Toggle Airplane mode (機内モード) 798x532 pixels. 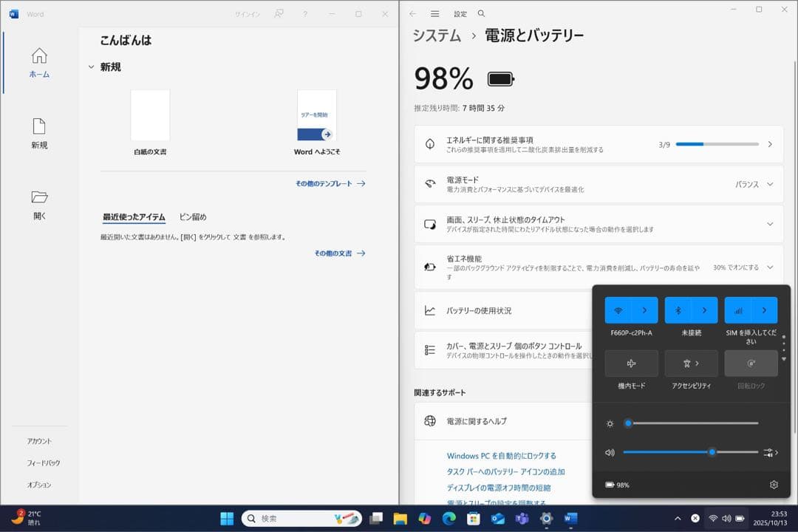(631, 363)
